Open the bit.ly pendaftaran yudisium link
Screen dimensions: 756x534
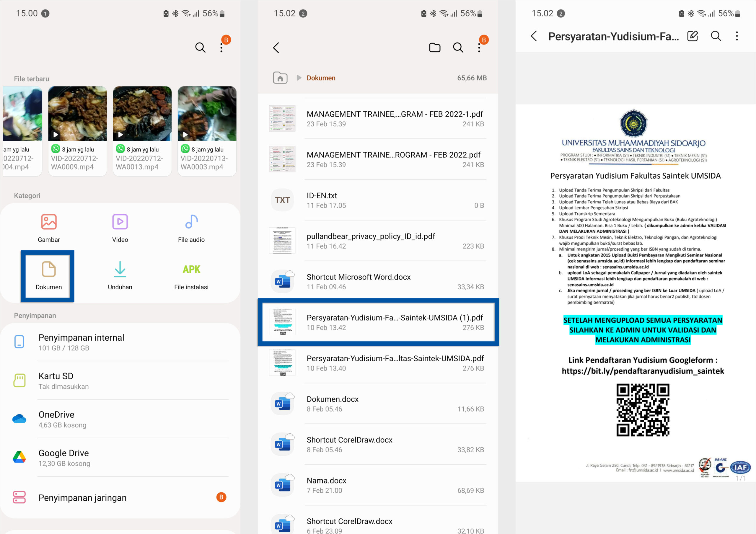point(643,371)
